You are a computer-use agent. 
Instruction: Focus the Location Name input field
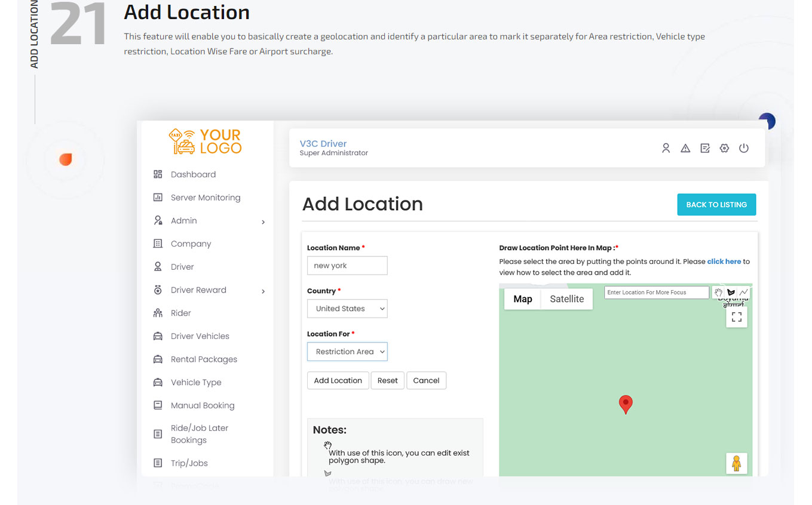pyautogui.click(x=347, y=266)
